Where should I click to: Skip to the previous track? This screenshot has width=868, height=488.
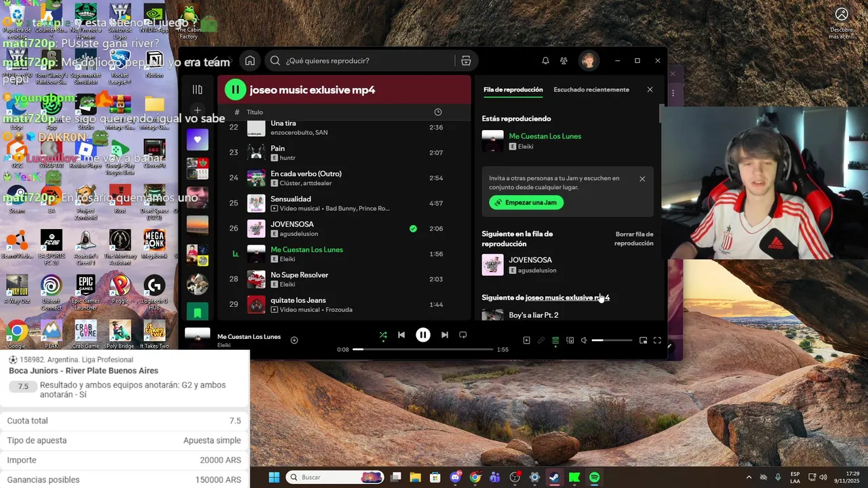coord(401,335)
